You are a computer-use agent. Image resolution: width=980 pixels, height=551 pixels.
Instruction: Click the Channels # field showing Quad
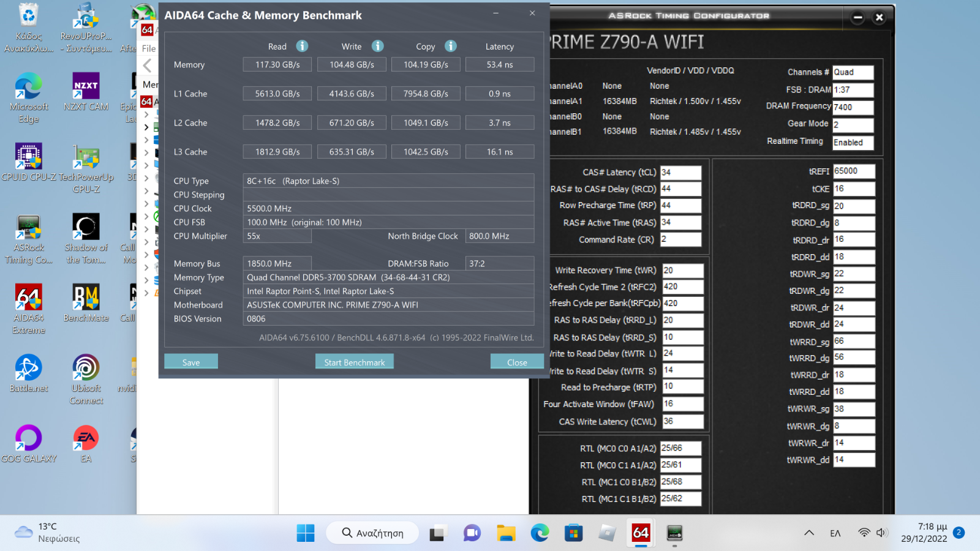pyautogui.click(x=853, y=72)
